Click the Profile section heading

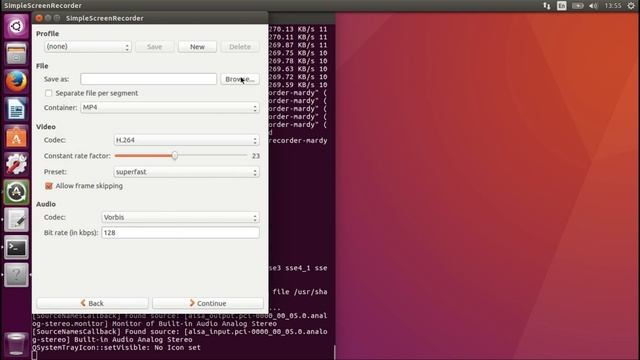(x=47, y=33)
